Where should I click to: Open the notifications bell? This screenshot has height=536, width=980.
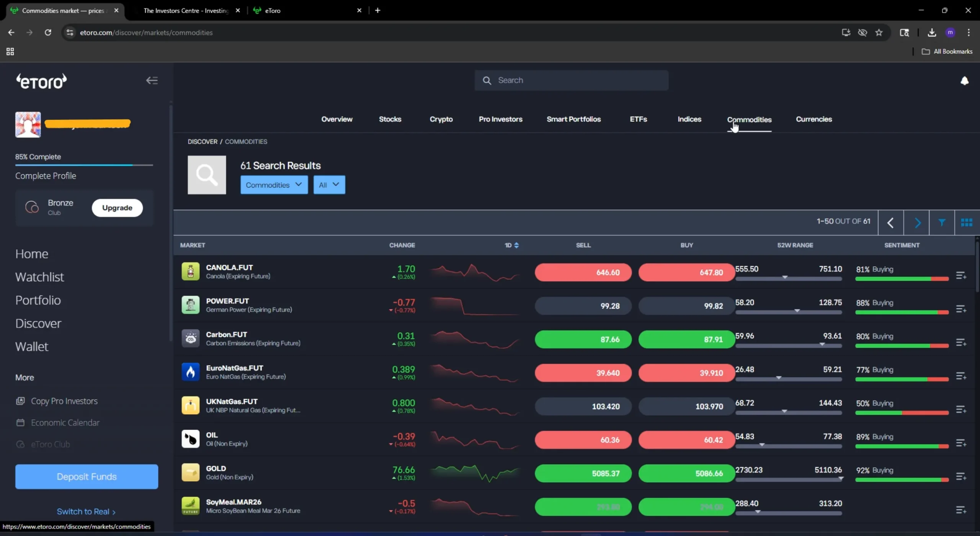click(964, 80)
